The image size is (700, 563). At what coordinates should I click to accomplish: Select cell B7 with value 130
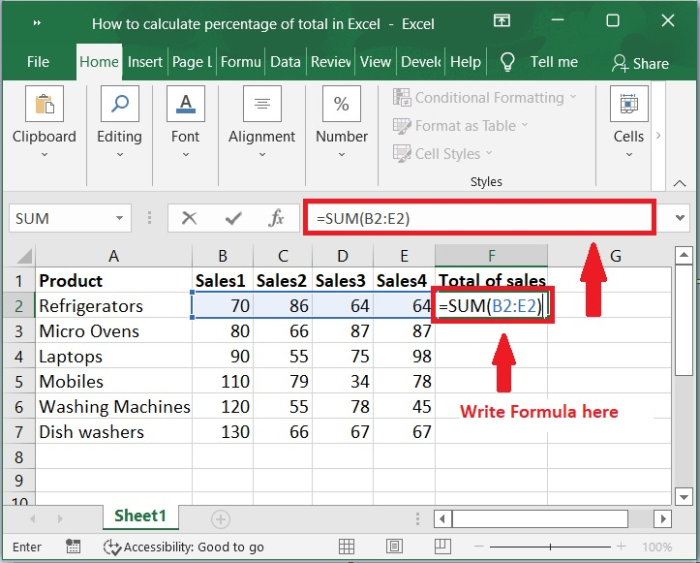(x=223, y=432)
